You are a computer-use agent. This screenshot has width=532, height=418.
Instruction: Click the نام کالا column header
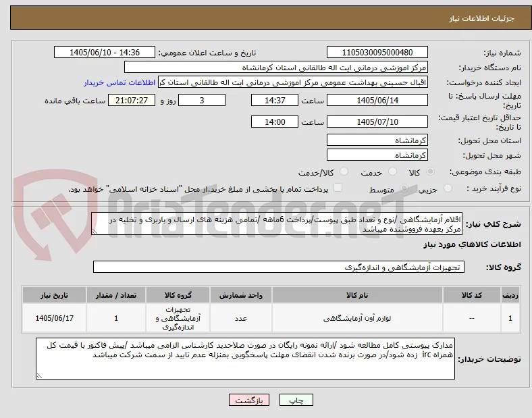click(357, 295)
